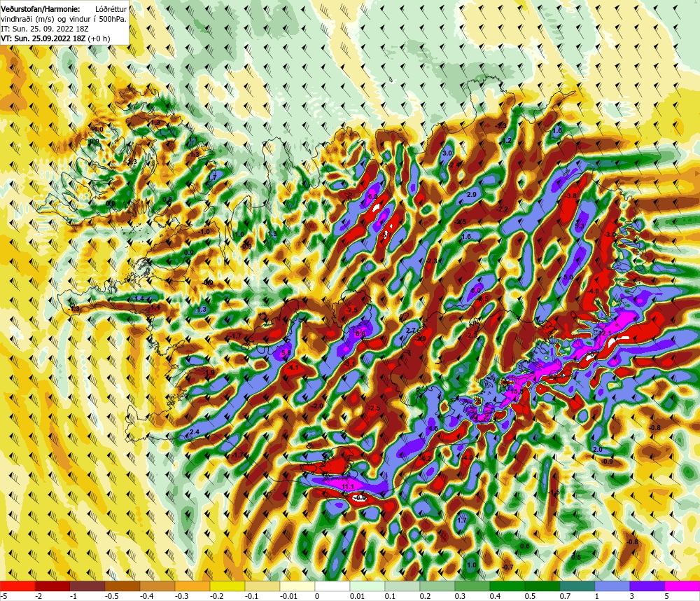
Task: Click the green legend swatch above 0.4
Action: point(507,586)
